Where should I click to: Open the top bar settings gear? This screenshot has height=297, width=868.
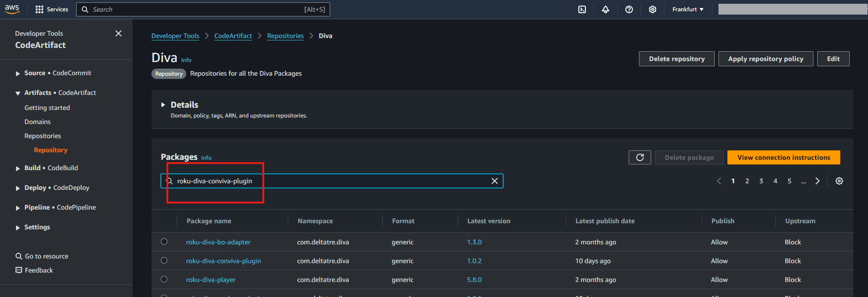click(x=653, y=9)
